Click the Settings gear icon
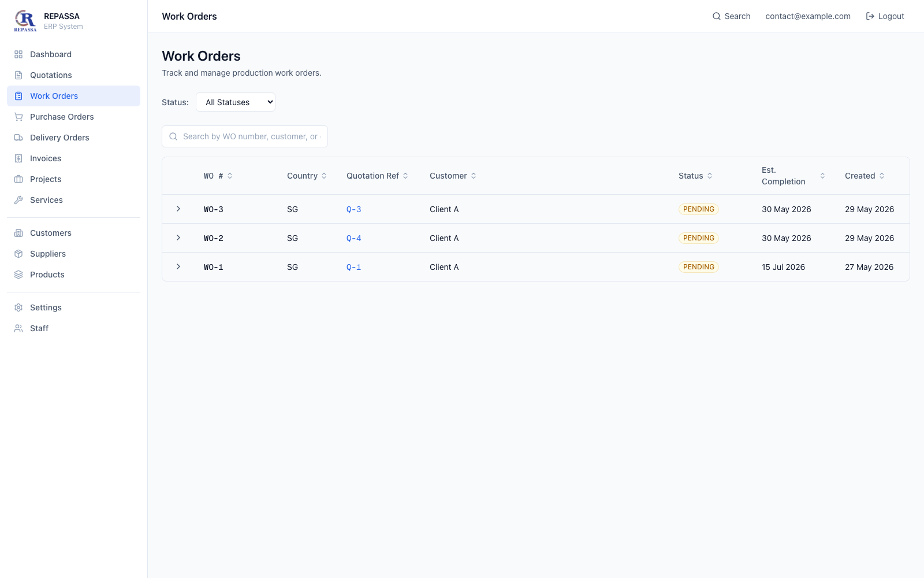The width and height of the screenshot is (924, 578). 18,307
